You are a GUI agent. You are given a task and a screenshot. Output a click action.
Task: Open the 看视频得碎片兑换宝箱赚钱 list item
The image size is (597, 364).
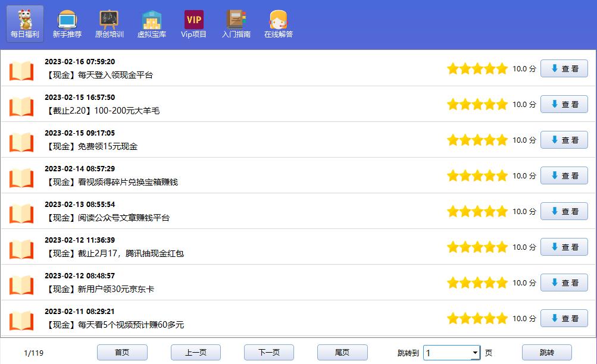pos(112,182)
